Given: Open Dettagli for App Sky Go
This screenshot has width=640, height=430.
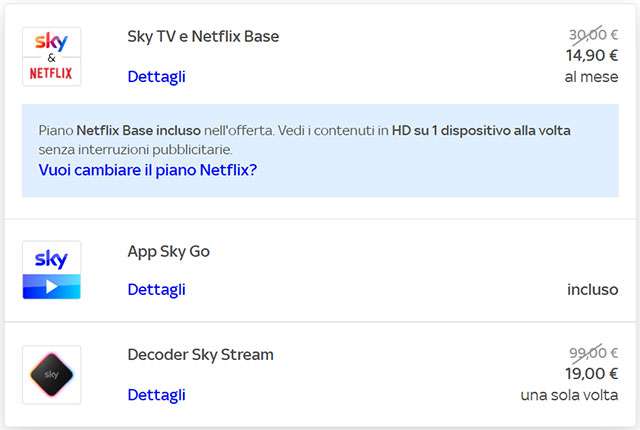Looking at the screenshot, I should tap(156, 290).
